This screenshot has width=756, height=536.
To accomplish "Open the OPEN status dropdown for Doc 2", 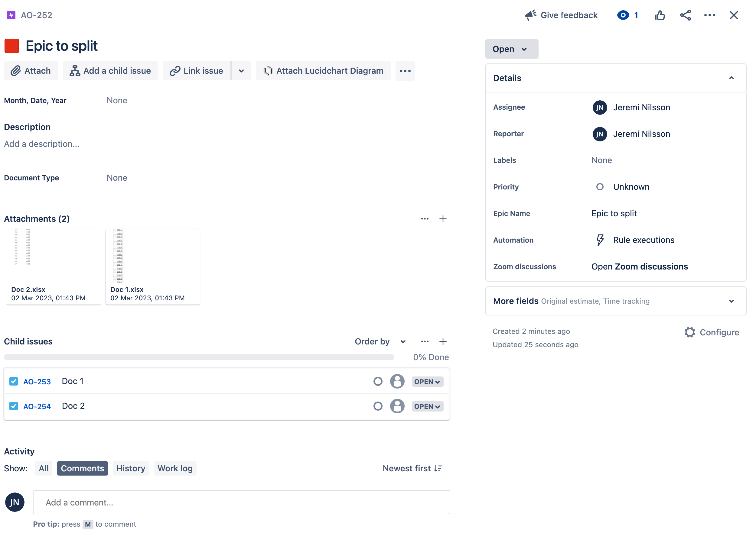I will coord(427,406).
